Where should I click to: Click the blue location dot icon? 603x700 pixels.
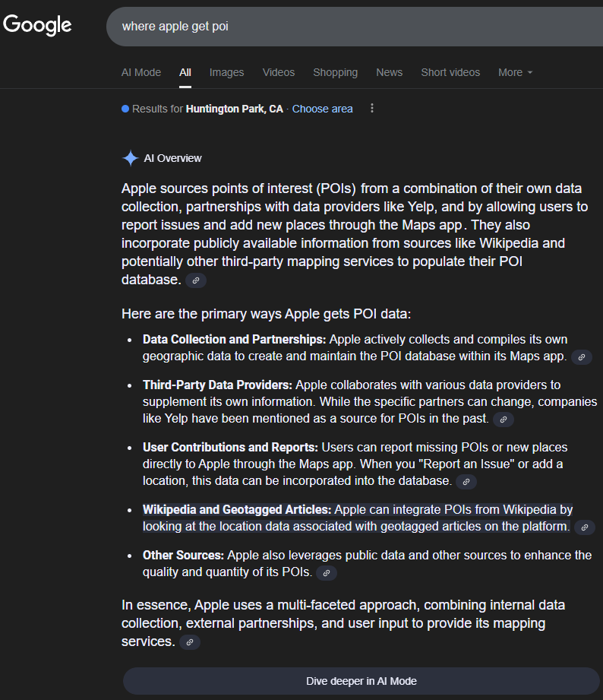pyautogui.click(x=125, y=109)
